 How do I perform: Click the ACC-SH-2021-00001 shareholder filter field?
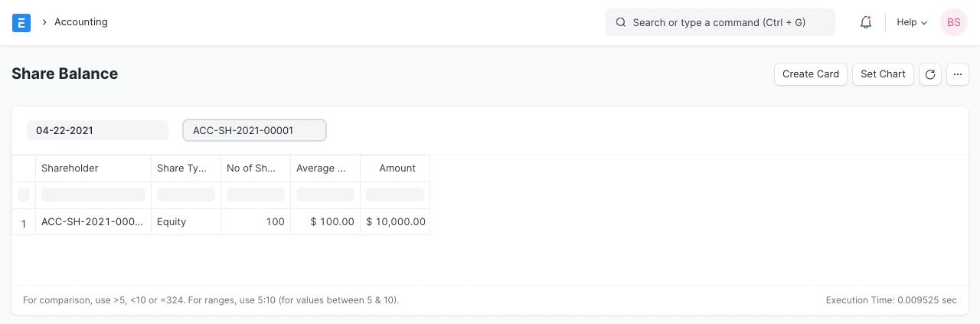[254, 130]
